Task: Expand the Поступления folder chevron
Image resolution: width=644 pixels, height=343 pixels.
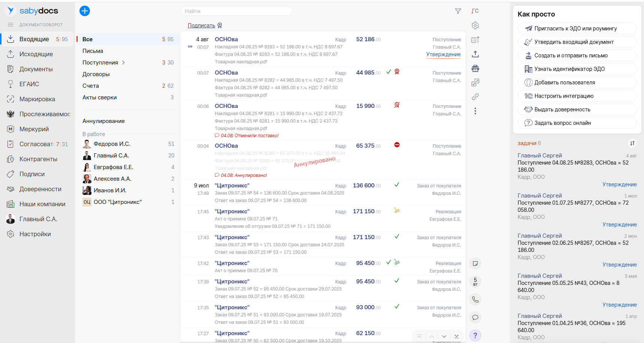Action: tap(123, 63)
